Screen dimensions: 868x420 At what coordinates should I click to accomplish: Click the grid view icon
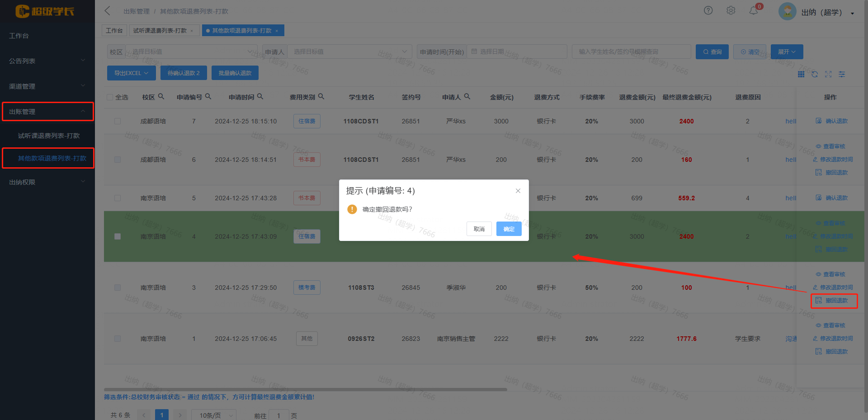click(x=801, y=74)
